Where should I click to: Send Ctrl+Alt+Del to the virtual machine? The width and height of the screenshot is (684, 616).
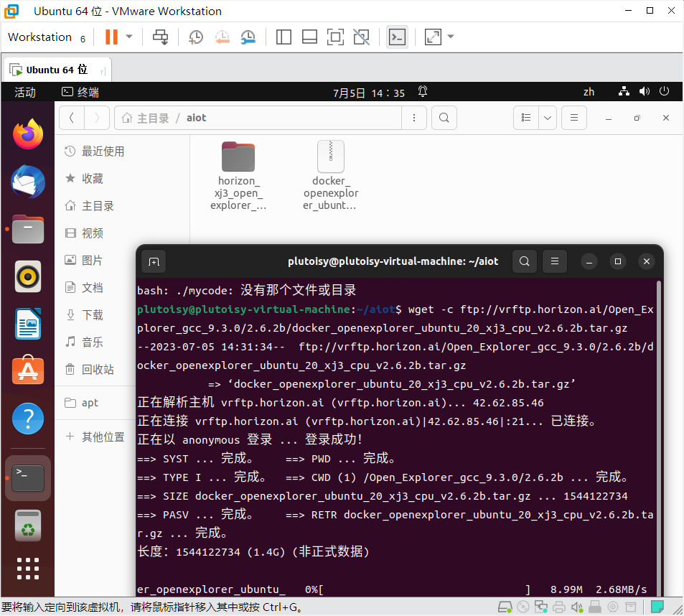click(x=160, y=37)
